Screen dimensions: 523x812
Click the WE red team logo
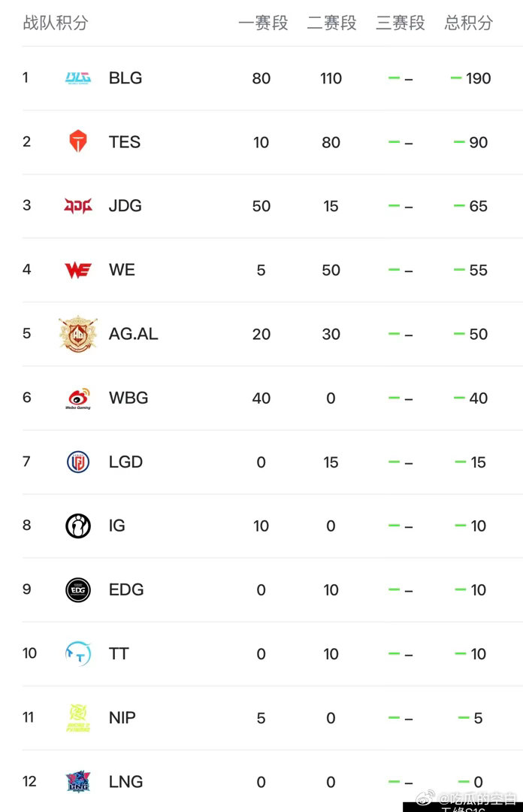point(78,270)
